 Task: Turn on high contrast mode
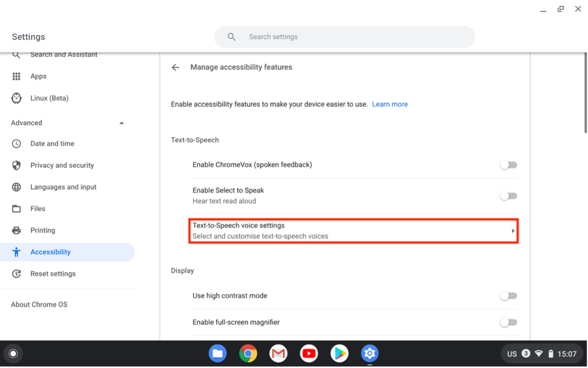(508, 296)
